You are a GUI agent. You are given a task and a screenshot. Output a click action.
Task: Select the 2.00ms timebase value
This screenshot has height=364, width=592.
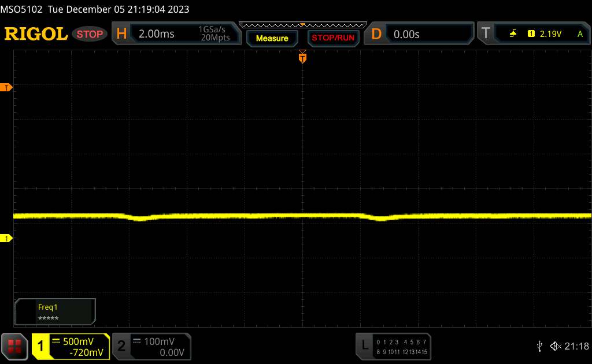click(156, 34)
